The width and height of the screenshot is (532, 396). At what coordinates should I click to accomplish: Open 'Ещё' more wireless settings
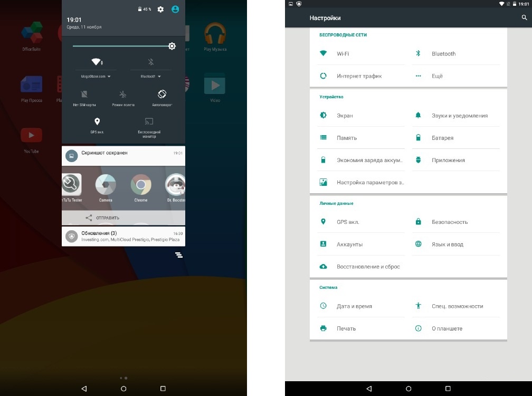coord(456,76)
